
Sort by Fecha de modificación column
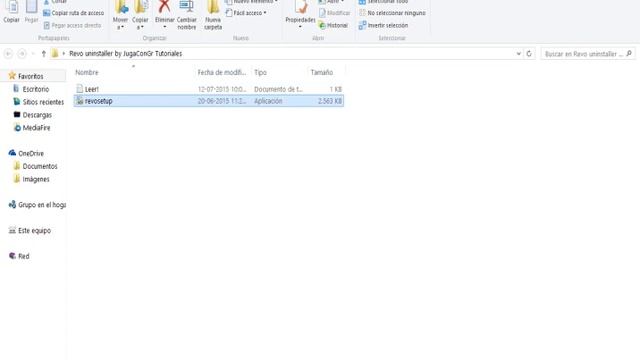point(222,72)
